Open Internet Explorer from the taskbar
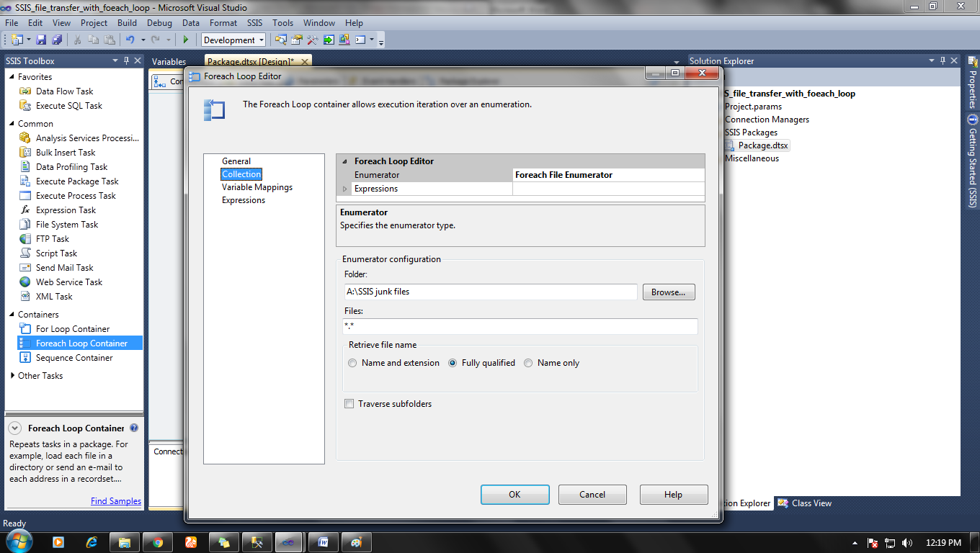 92,542
